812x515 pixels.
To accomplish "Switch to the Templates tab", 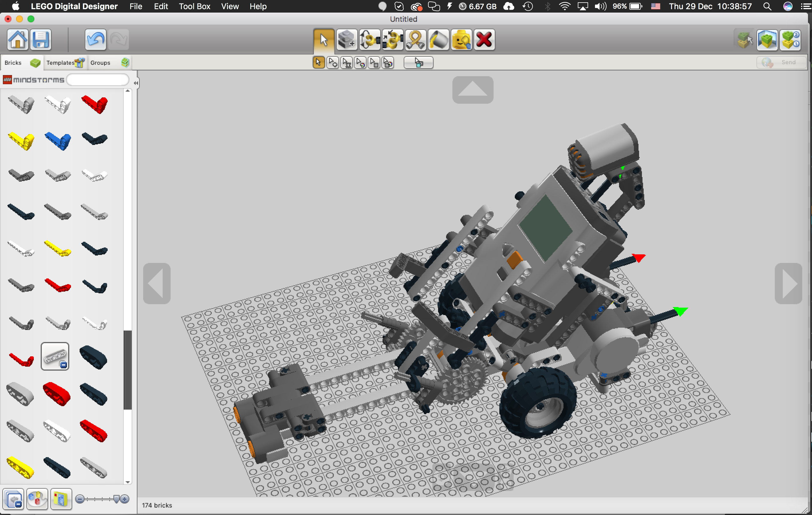I will click(65, 62).
